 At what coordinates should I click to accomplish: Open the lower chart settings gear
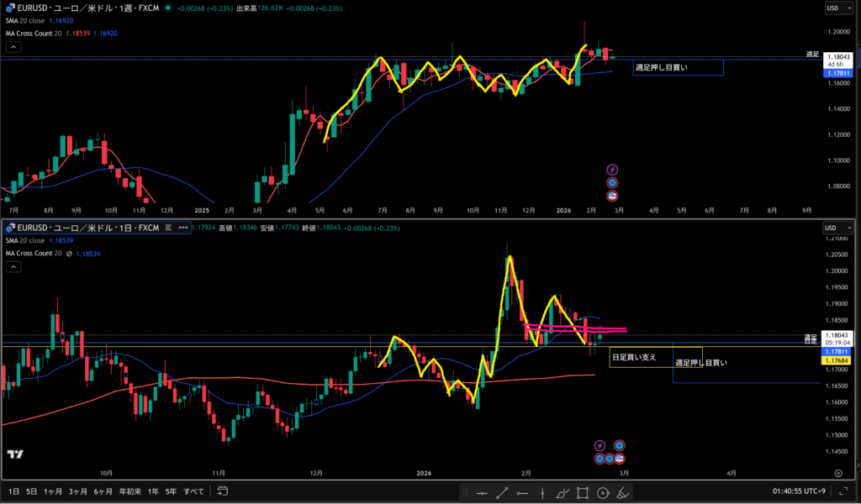[x=838, y=474]
